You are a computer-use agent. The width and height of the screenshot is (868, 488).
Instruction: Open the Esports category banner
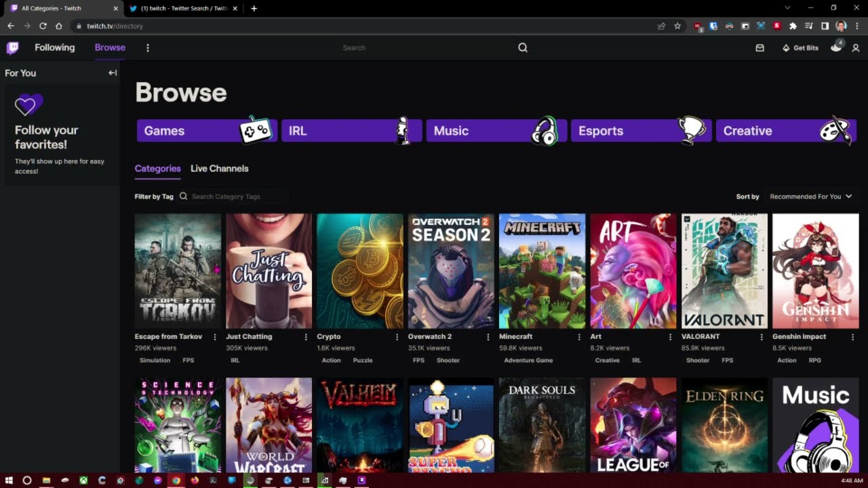click(642, 131)
